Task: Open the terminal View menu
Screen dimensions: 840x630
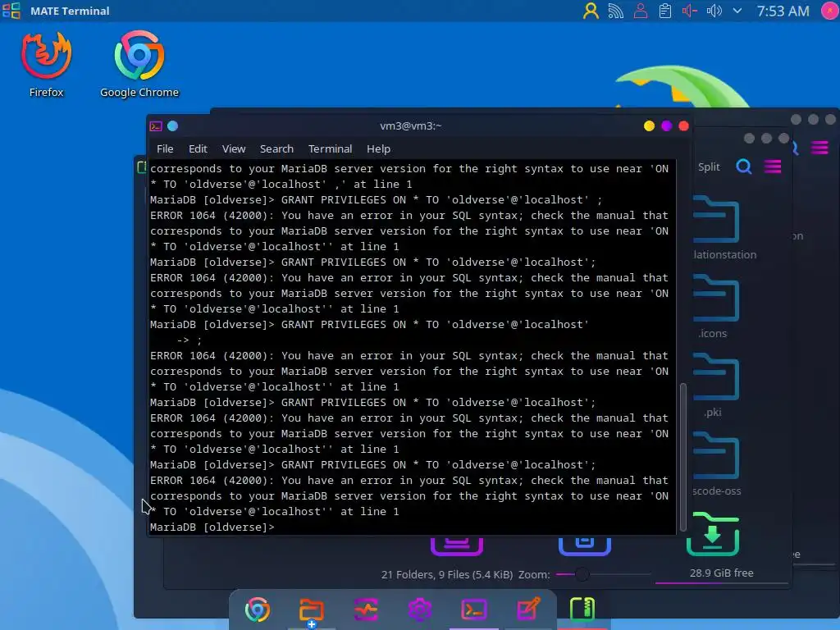Action: [234, 149]
